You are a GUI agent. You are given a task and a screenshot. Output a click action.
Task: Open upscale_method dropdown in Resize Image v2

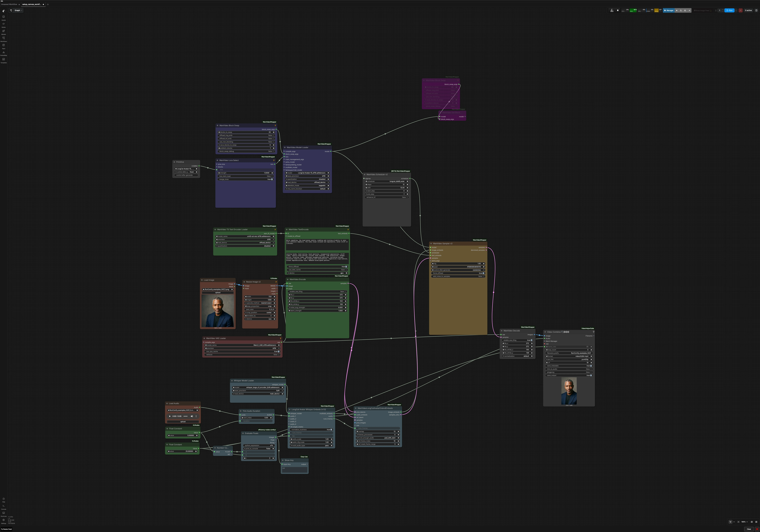[260, 303]
